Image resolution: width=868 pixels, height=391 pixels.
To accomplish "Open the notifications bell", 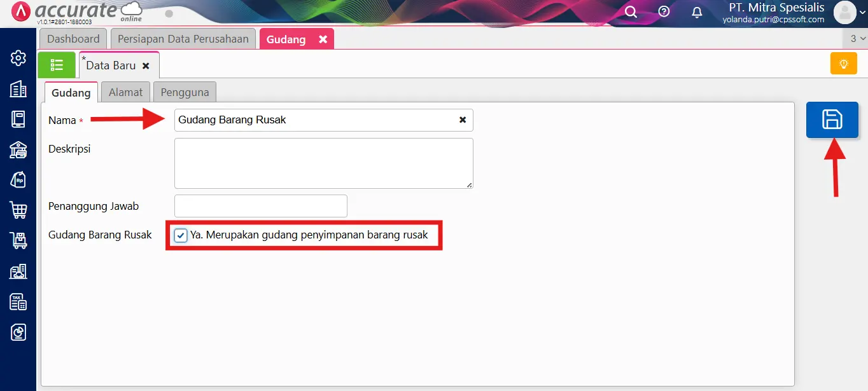I will (697, 12).
